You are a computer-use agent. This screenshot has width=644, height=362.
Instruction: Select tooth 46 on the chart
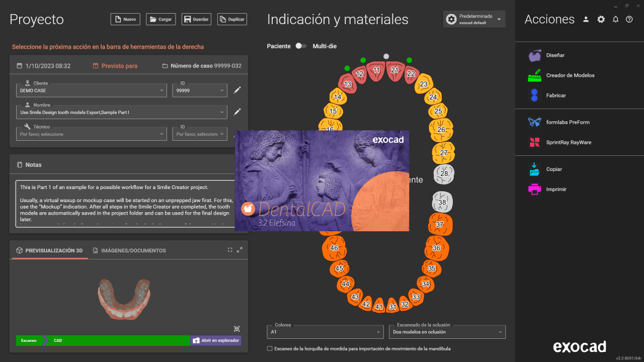[334, 248]
